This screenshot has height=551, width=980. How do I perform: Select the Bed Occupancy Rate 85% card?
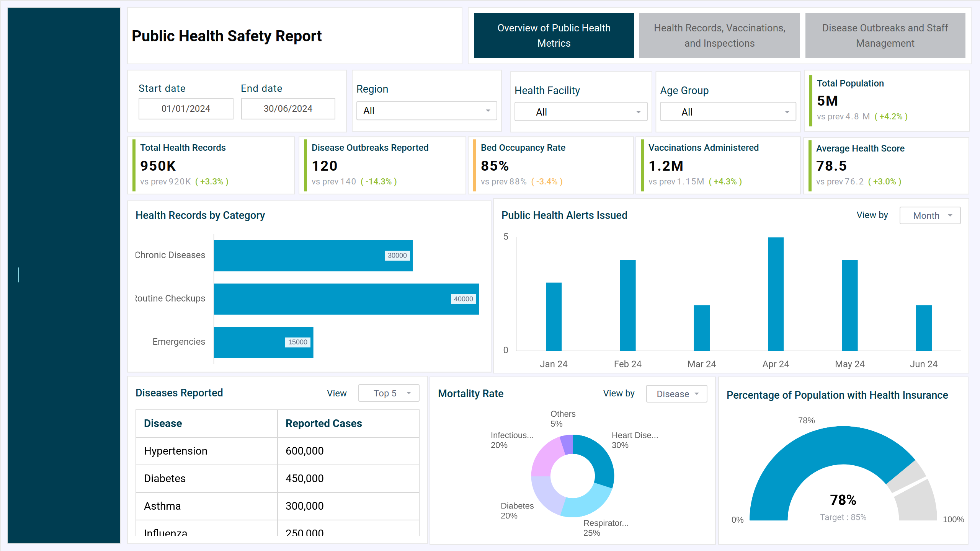click(550, 165)
